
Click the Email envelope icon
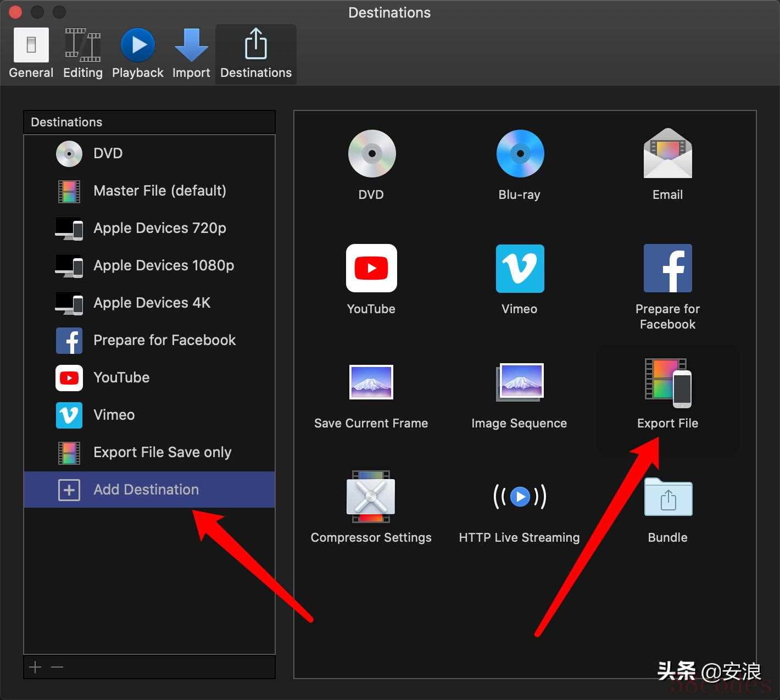click(667, 153)
